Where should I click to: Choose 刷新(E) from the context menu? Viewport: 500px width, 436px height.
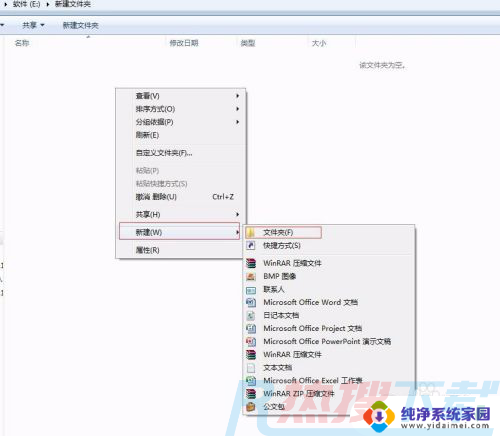coord(147,135)
